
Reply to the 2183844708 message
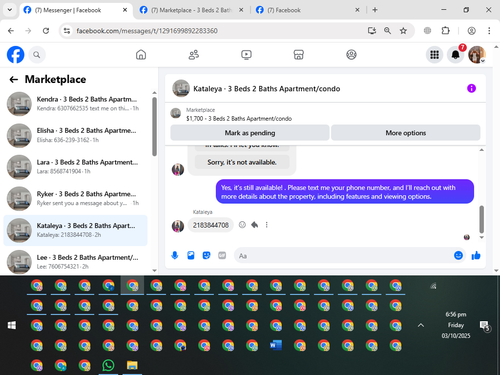tap(255, 225)
